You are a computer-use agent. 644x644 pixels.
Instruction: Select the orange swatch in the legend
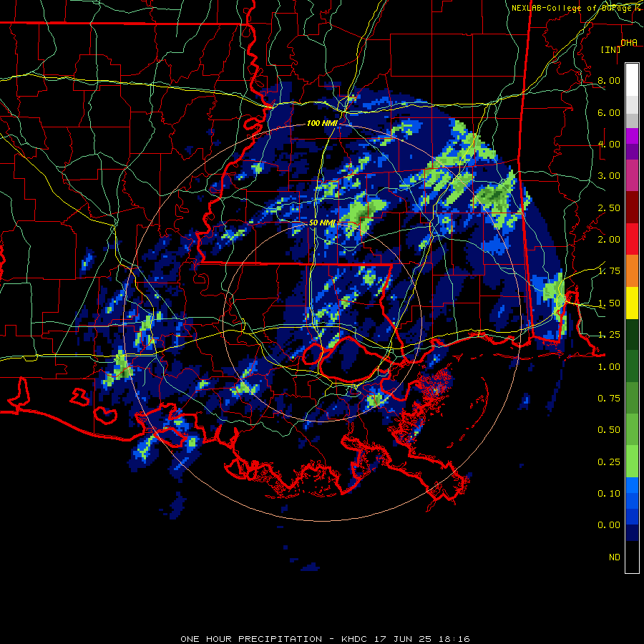[632, 271]
